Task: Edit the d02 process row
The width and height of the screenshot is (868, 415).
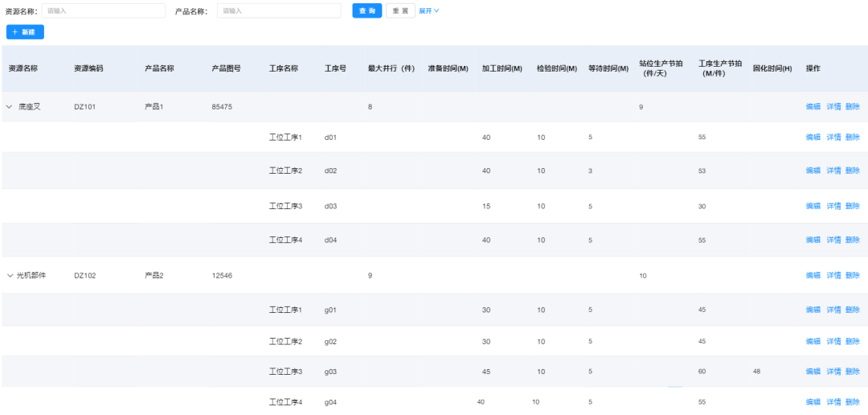Action: 813,171
